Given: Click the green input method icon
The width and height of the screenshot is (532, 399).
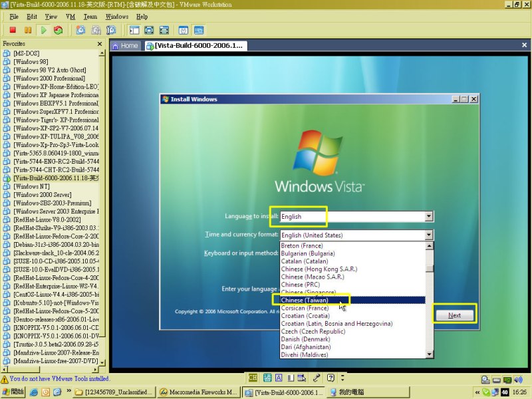Looking at the screenshot, I should click(x=267, y=378).
